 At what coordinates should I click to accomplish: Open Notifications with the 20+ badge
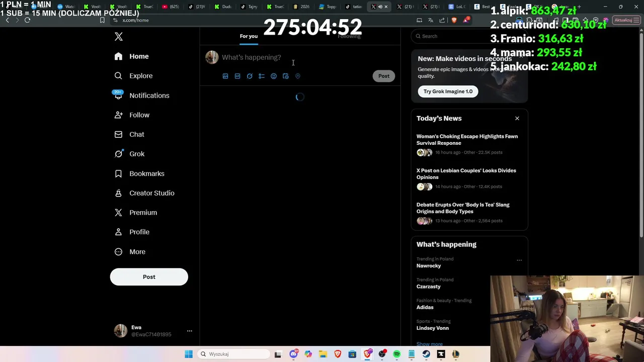pyautogui.click(x=142, y=96)
